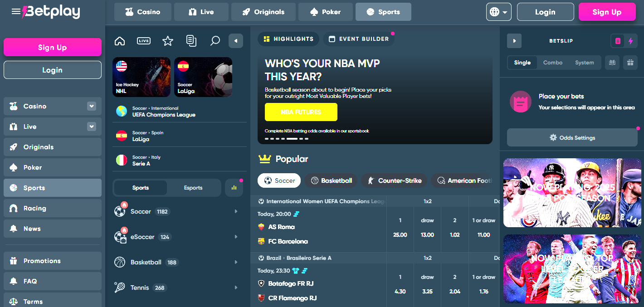Switch to Esports toggle

pyautogui.click(x=193, y=188)
